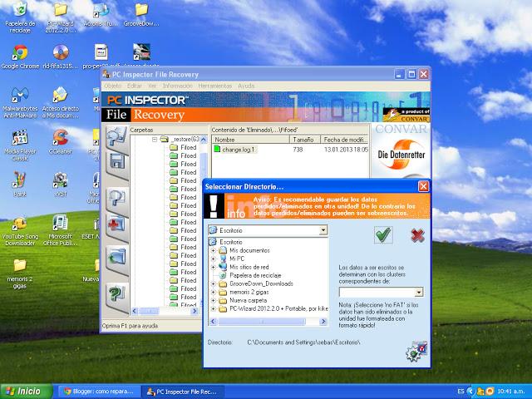The width and height of the screenshot is (532, 399).
Task: Select the change.log.1 file row
Action: 239,150
